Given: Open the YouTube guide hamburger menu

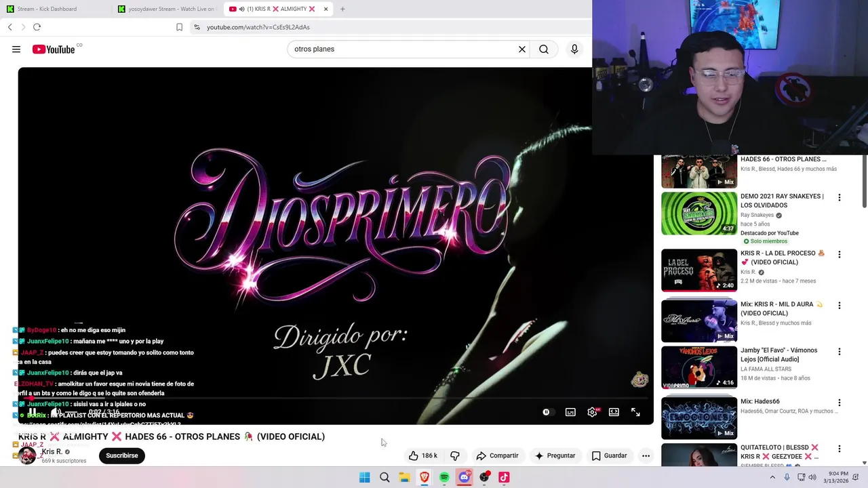Looking at the screenshot, I should pyautogui.click(x=16, y=49).
